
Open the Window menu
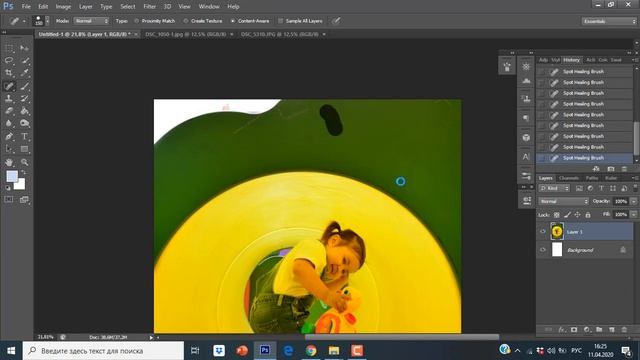pos(209,7)
